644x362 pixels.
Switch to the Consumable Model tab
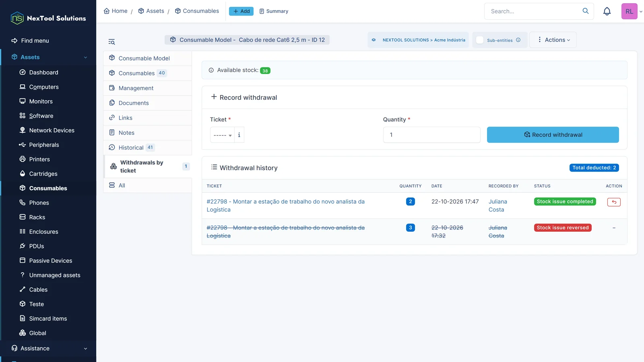tap(147, 58)
